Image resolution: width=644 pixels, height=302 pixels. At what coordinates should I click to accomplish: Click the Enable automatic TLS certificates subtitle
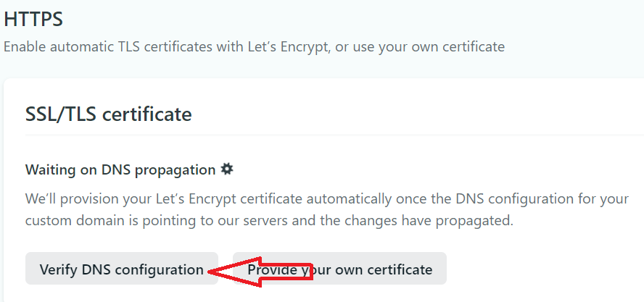coord(254,47)
